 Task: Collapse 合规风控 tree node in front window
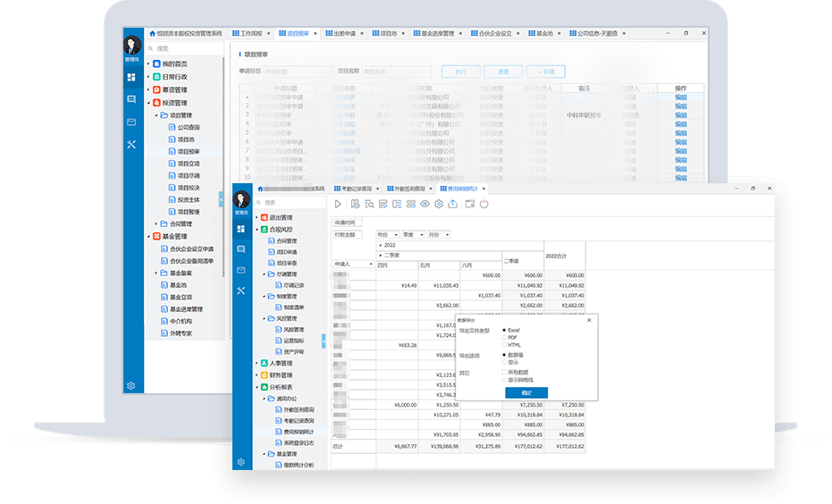coord(256,230)
